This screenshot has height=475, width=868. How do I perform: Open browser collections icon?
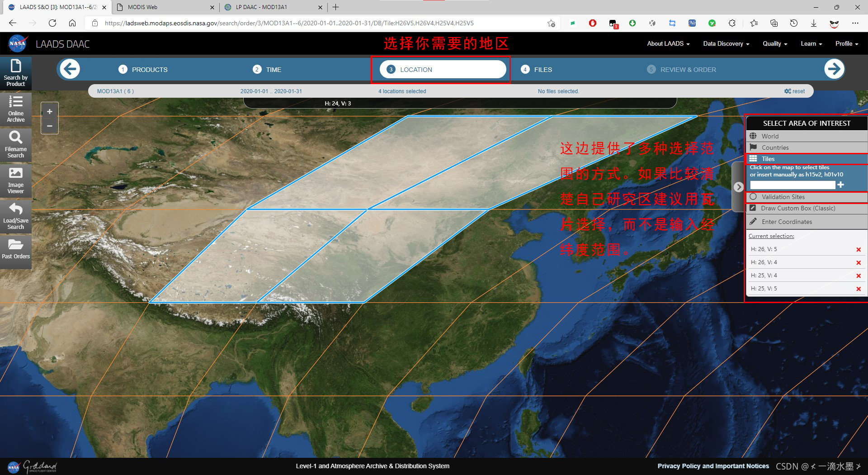click(774, 23)
